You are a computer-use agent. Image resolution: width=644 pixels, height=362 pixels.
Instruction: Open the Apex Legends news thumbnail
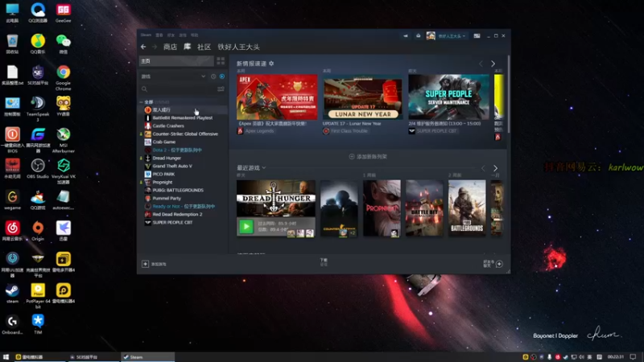pyautogui.click(x=277, y=97)
